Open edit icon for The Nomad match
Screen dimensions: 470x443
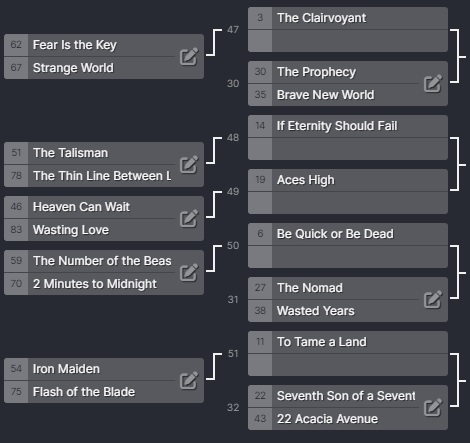(433, 300)
